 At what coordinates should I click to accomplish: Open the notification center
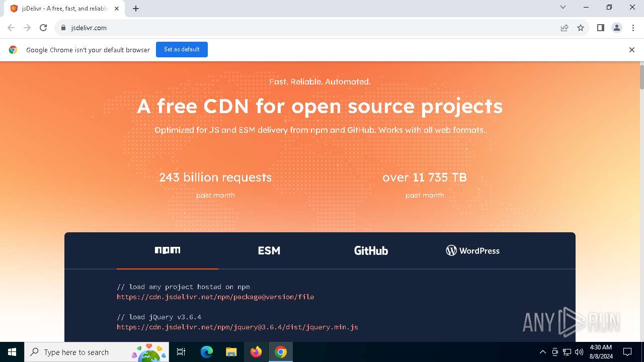(627, 352)
